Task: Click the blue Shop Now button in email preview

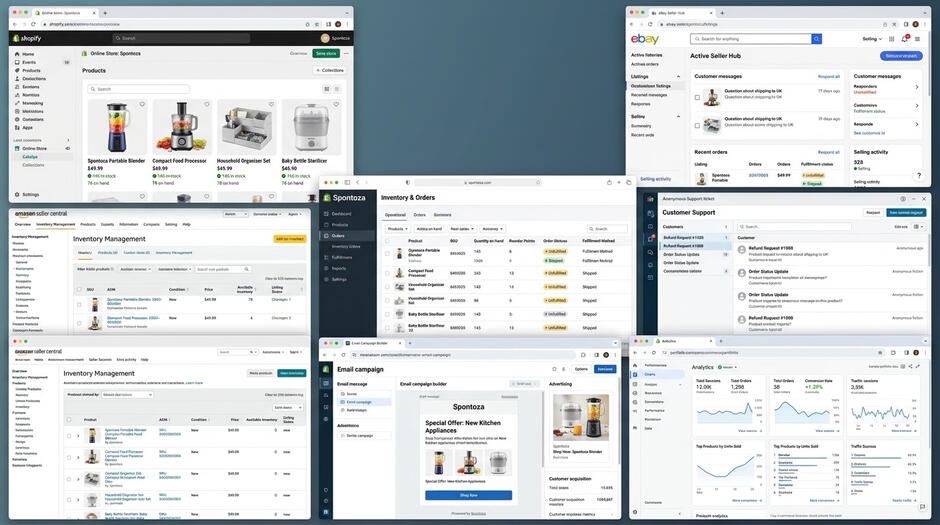Action: point(469,495)
